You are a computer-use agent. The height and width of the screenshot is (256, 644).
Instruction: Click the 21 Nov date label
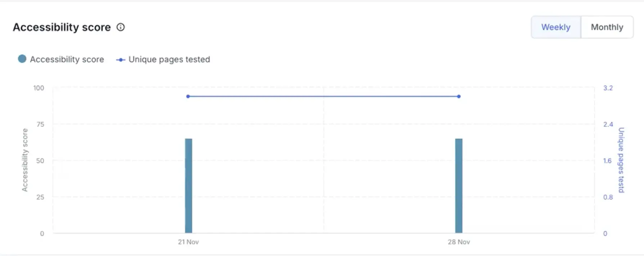[188, 242]
